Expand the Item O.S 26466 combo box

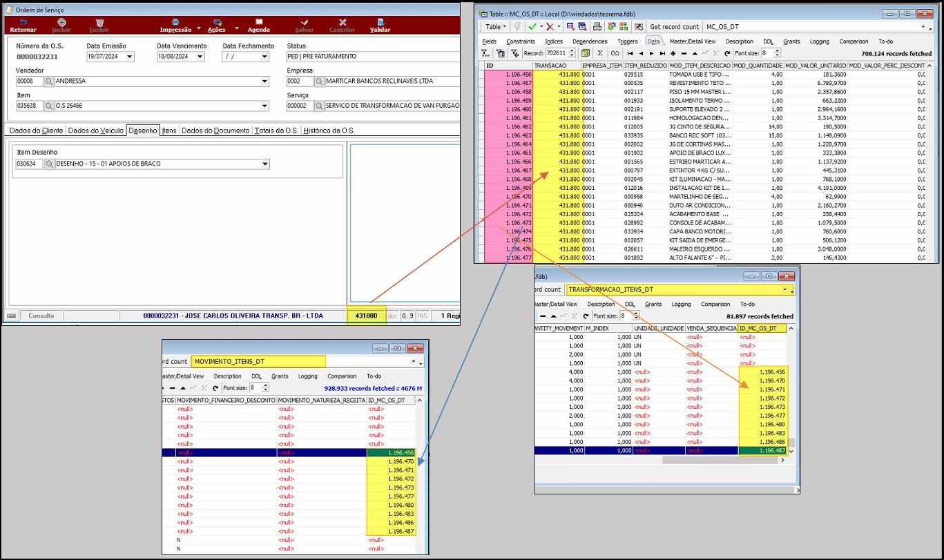[264, 106]
